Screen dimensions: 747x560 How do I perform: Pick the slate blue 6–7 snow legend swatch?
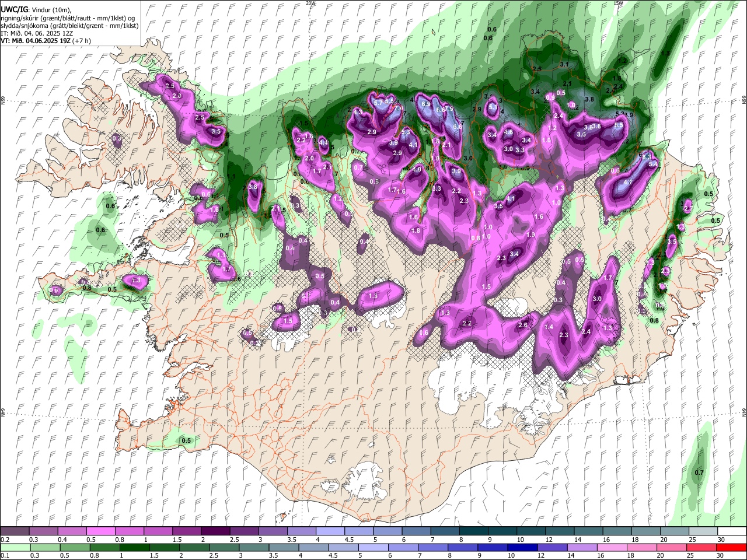pyautogui.click(x=416, y=531)
